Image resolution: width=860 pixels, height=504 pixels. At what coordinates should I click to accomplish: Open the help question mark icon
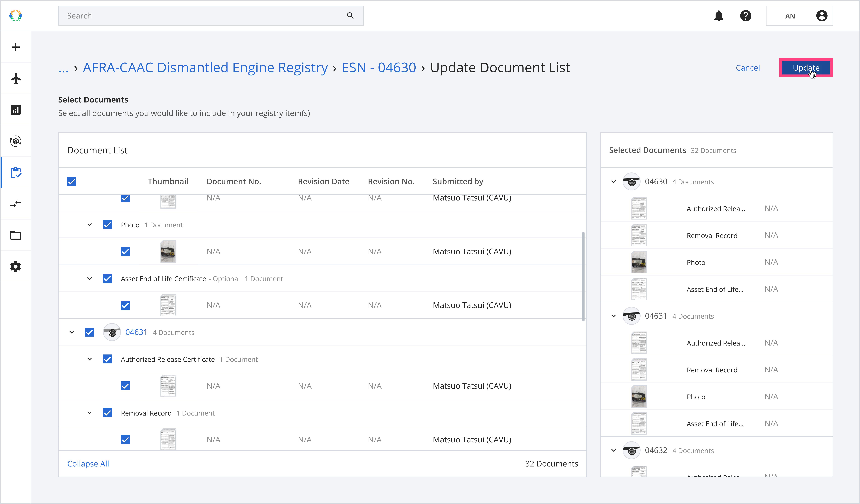746,16
